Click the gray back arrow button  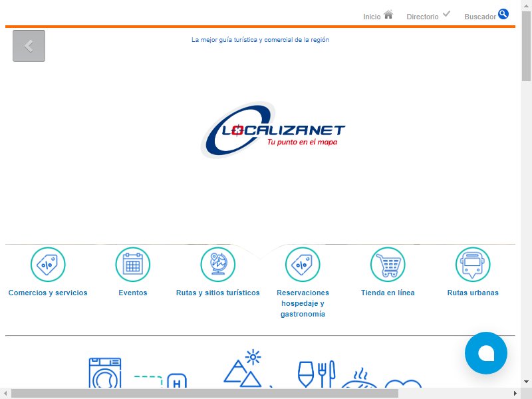click(29, 46)
